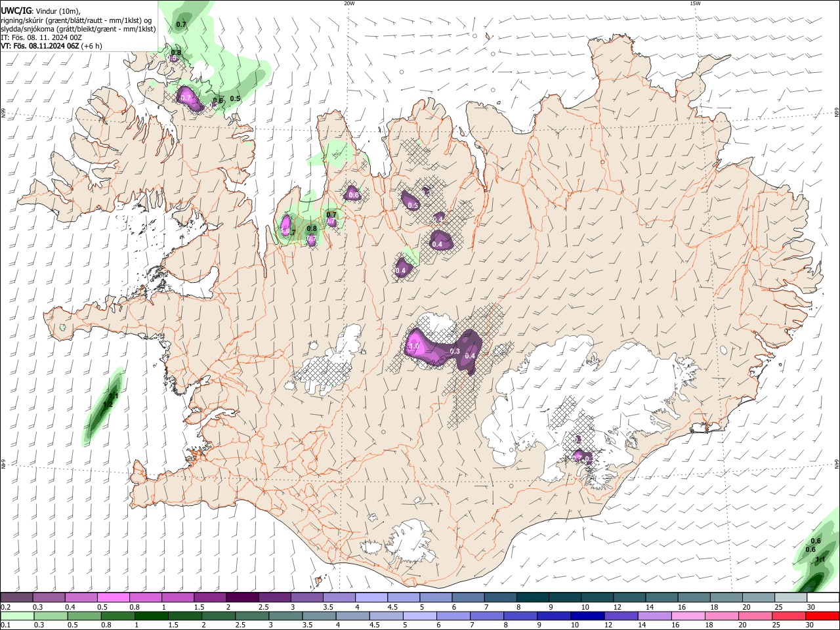
Task: Click the 'IT: Fös. 08. 11. 2024 00Z' line
Action: (41, 37)
